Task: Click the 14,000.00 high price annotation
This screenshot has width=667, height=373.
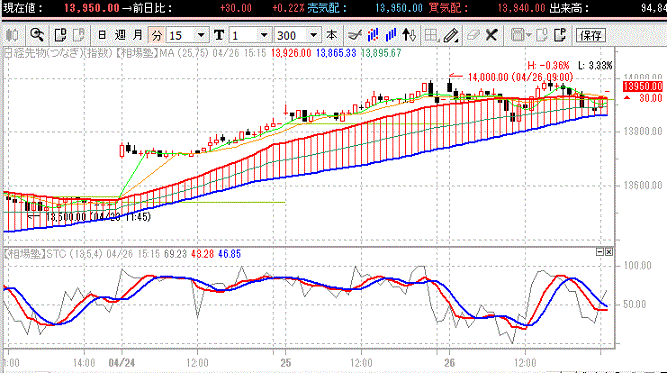Action: [x=520, y=77]
